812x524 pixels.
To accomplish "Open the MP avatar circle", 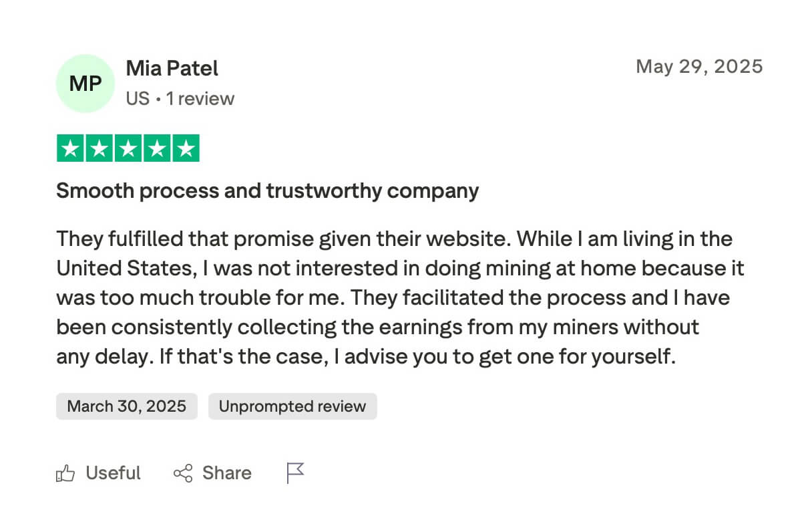I will click(86, 84).
